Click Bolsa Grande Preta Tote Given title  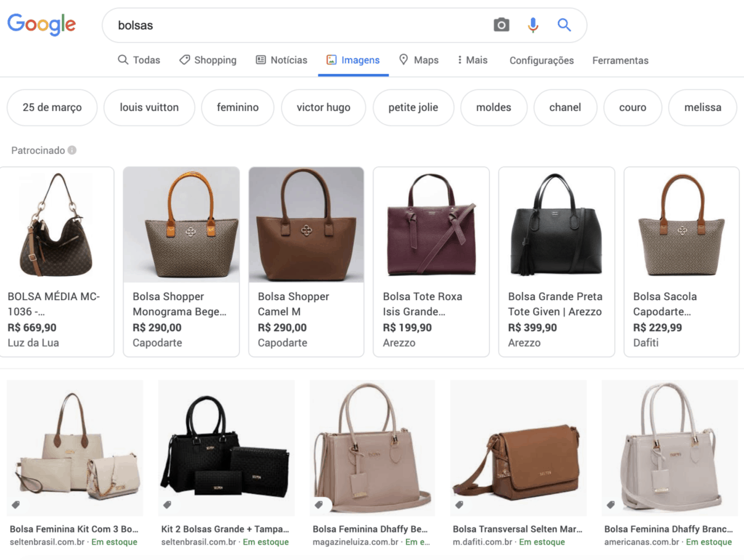tap(555, 304)
